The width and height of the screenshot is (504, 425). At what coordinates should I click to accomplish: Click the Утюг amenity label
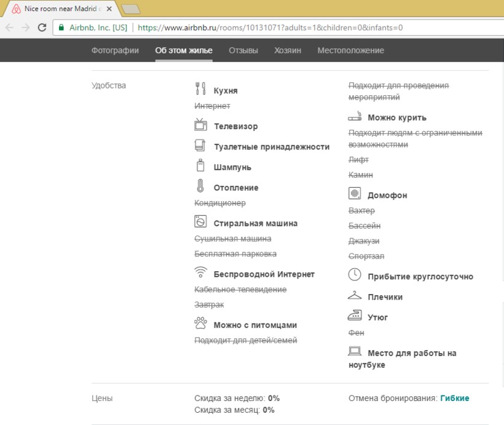click(x=377, y=317)
